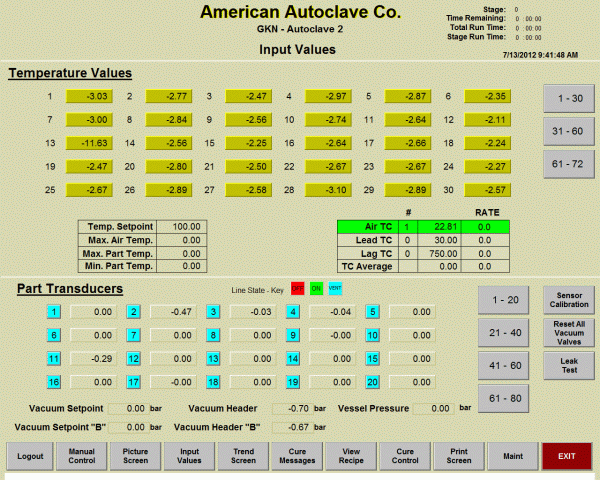This screenshot has width=600, height=480.
Task: Click the red OFF line state key swatch
Action: (297, 289)
